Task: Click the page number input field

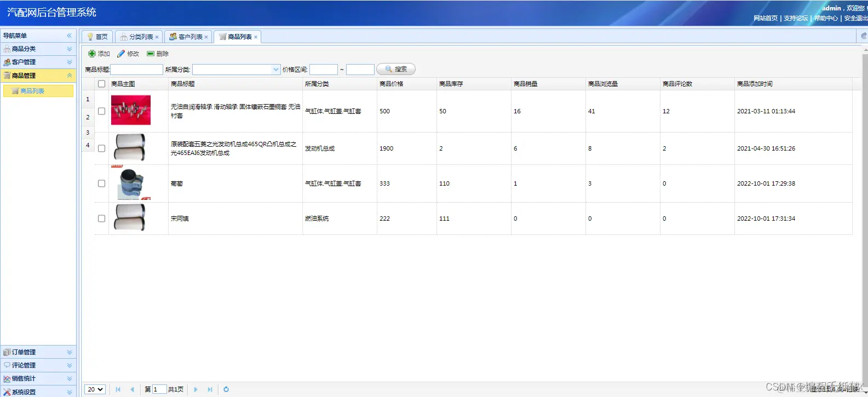Action: tap(159, 389)
